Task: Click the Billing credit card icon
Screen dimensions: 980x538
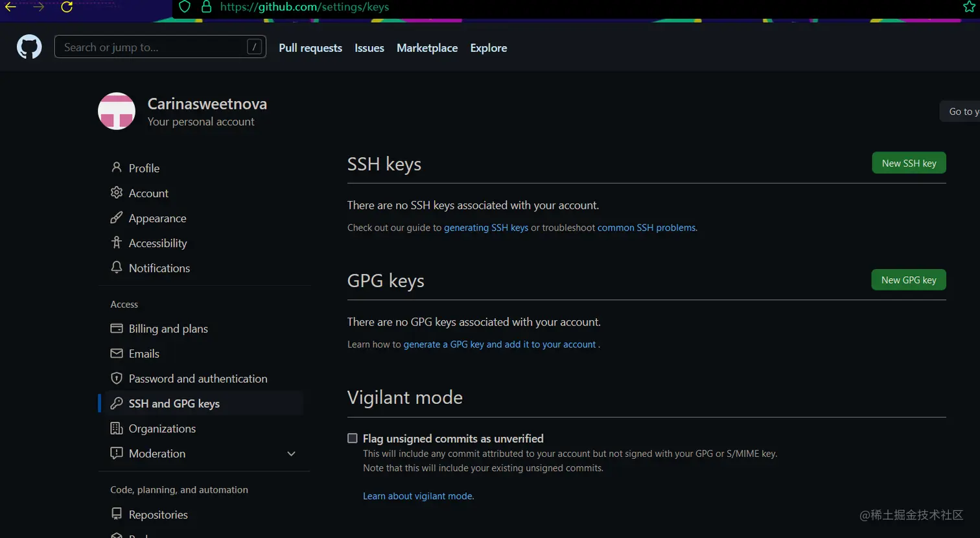Action: [117, 328]
